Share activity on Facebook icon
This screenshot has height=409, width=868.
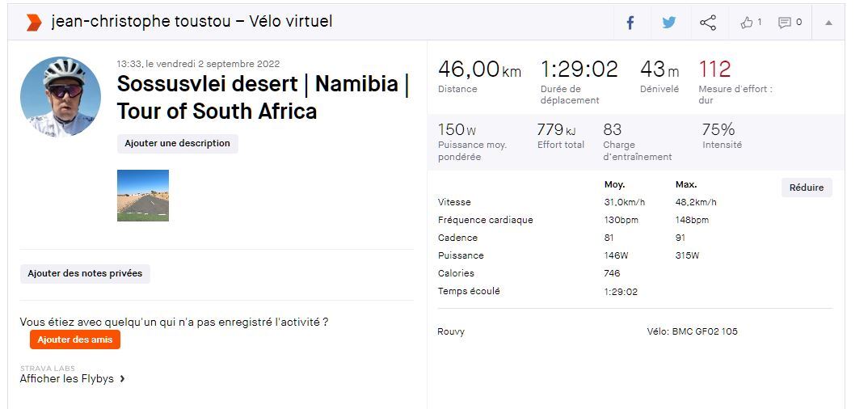click(x=630, y=23)
